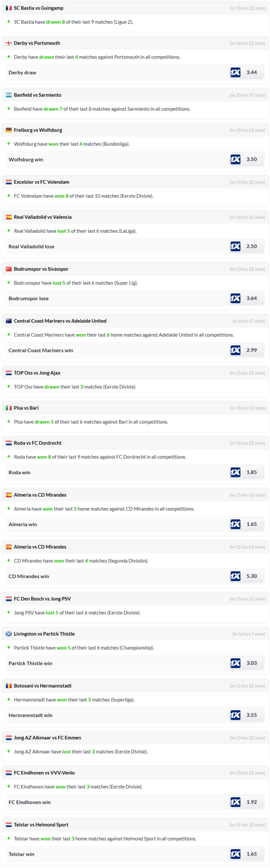
Task: Open the Freiburg vs Wolfsburg match title
Action: (x=38, y=130)
